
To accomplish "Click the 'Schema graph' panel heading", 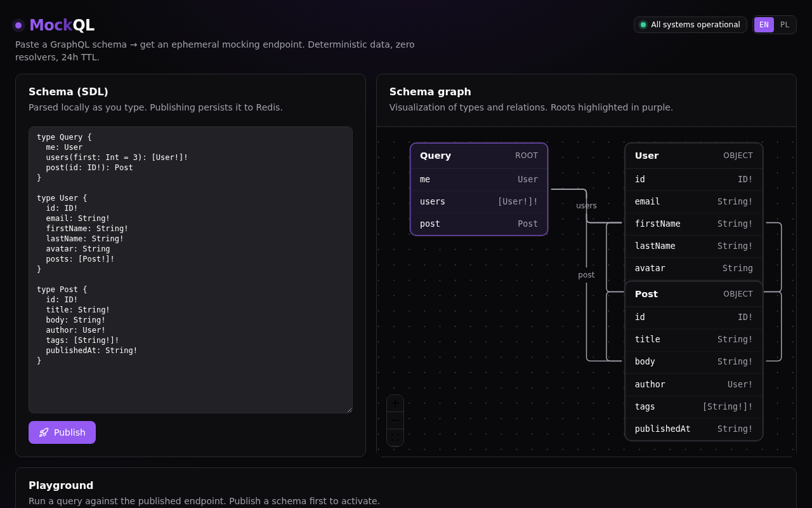I will (430, 91).
